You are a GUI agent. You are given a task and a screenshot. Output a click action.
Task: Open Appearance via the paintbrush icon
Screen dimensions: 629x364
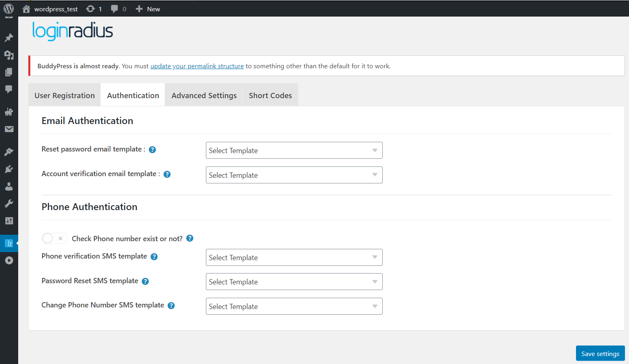pyautogui.click(x=8, y=151)
